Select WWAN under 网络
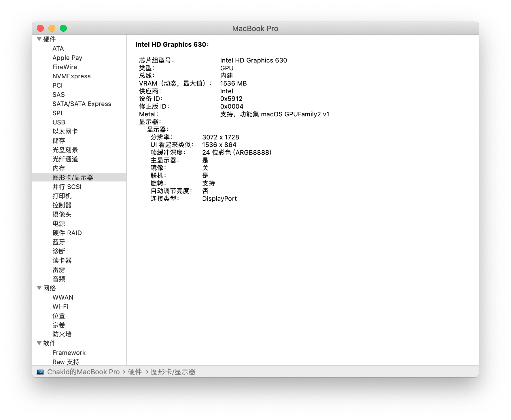Screen dimensions: 511x420 (63, 297)
